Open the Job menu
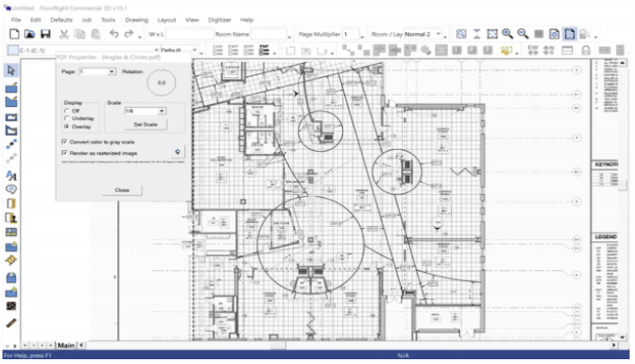635x364 pixels. [86, 20]
